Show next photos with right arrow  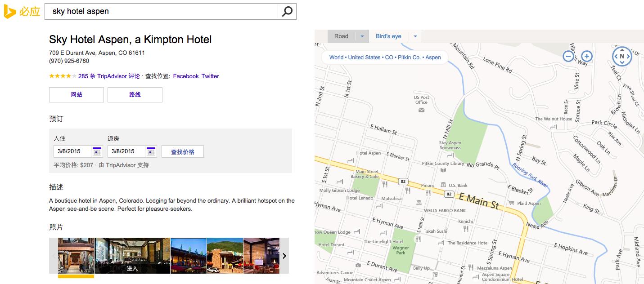coord(284,256)
